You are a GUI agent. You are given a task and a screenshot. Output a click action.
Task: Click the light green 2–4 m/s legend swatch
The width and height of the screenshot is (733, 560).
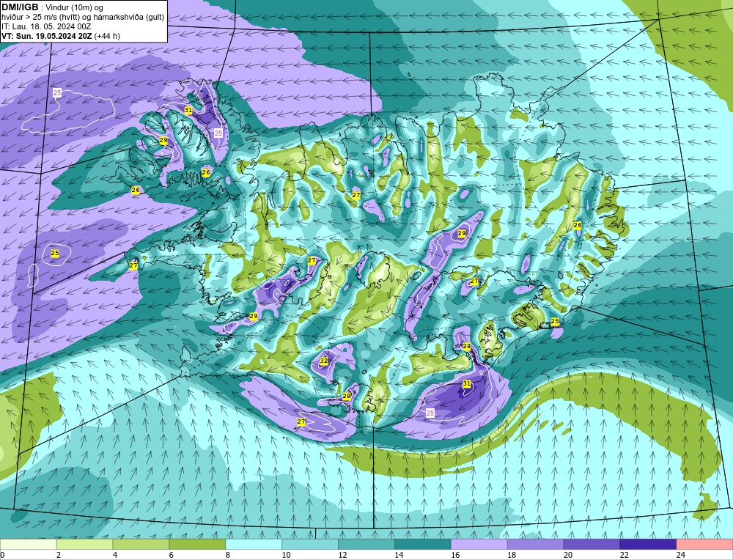point(84,545)
